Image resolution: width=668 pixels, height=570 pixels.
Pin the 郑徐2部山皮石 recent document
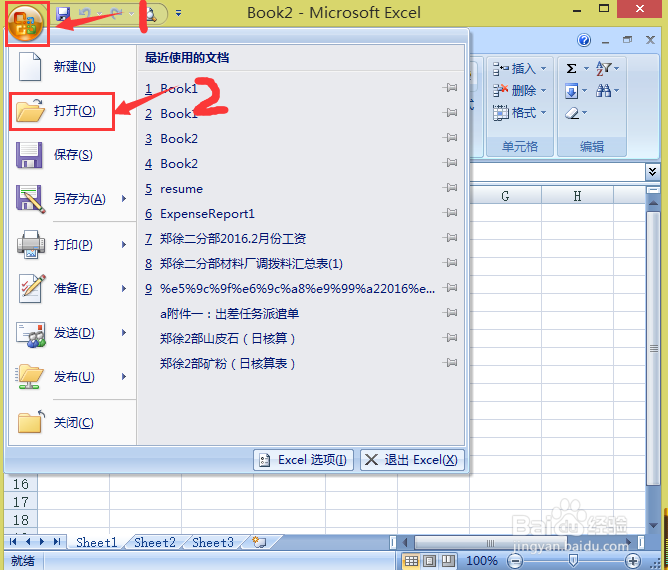coord(450,337)
